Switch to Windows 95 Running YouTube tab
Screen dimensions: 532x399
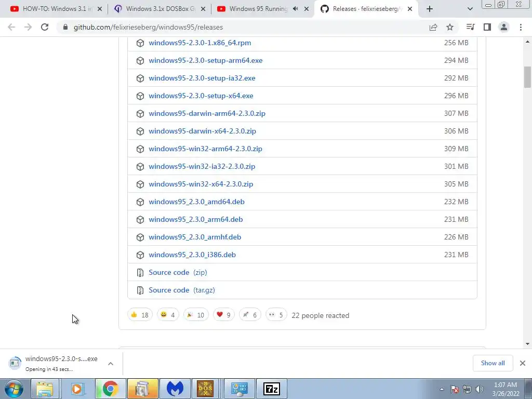point(263,9)
